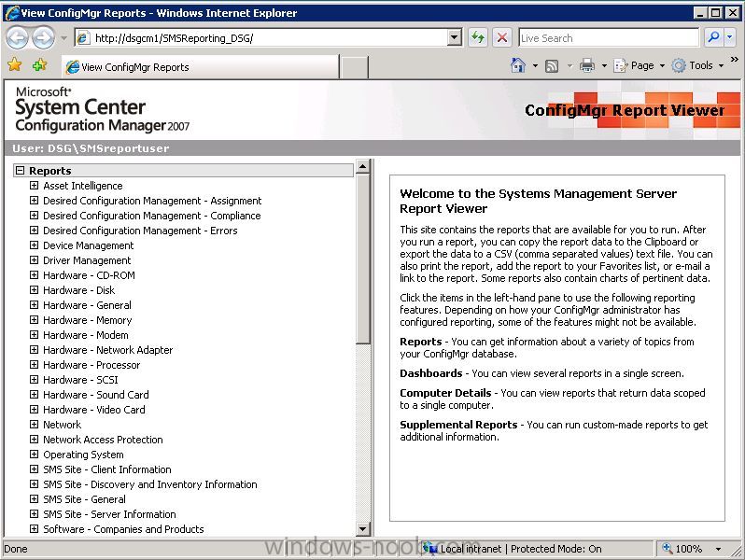Click the zoom level magnifier icon
Image resolution: width=745 pixels, height=560 pixels.
tap(668, 548)
